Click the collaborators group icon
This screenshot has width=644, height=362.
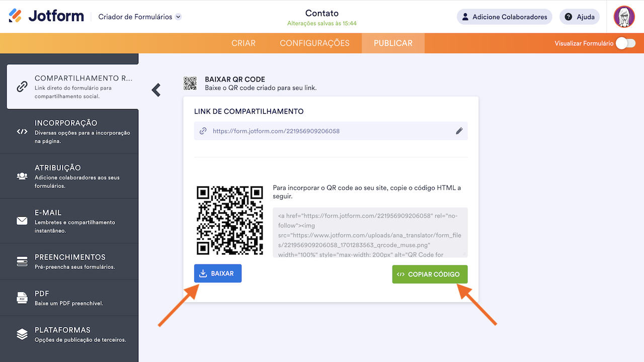click(x=22, y=176)
